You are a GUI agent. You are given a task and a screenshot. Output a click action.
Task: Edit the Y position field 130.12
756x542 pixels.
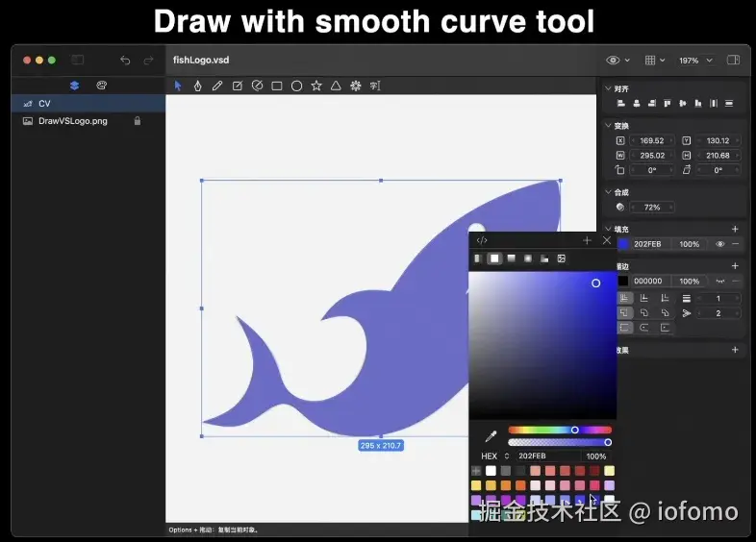(x=718, y=140)
